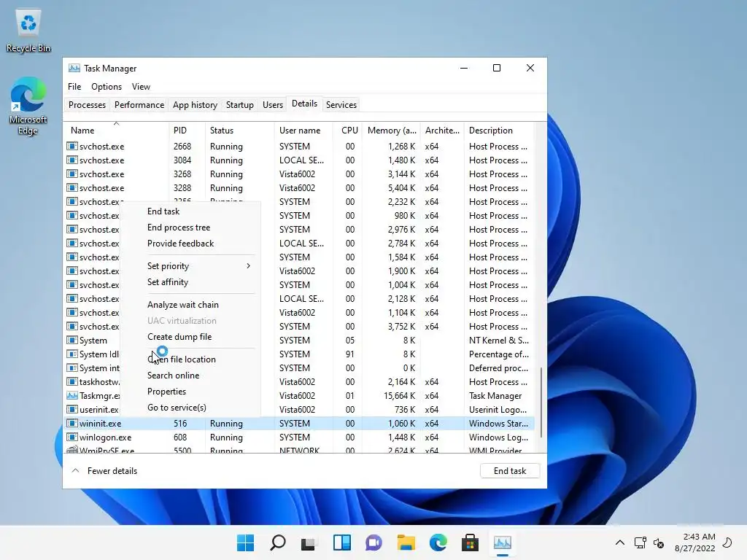The image size is (747, 560).
Task: Switch to the App history tab
Action: coord(195,105)
